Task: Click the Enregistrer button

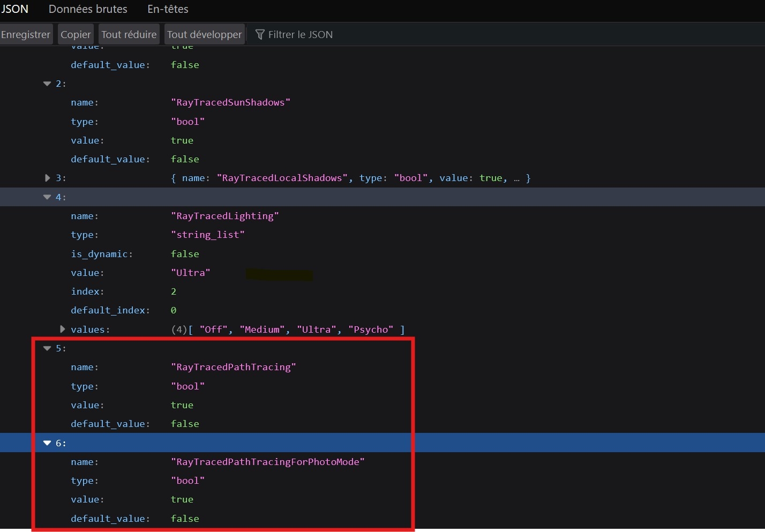Action: (x=26, y=34)
